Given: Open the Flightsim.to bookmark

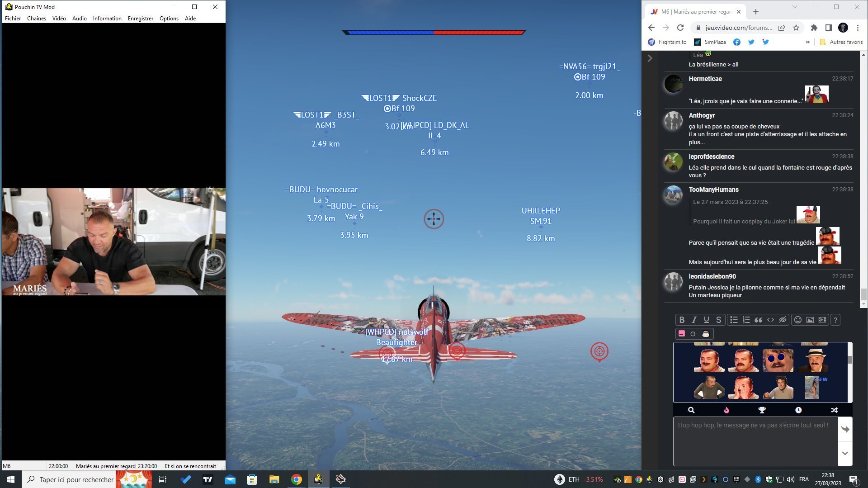Looking at the screenshot, I should pyautogui.click(x=667, y=42).
